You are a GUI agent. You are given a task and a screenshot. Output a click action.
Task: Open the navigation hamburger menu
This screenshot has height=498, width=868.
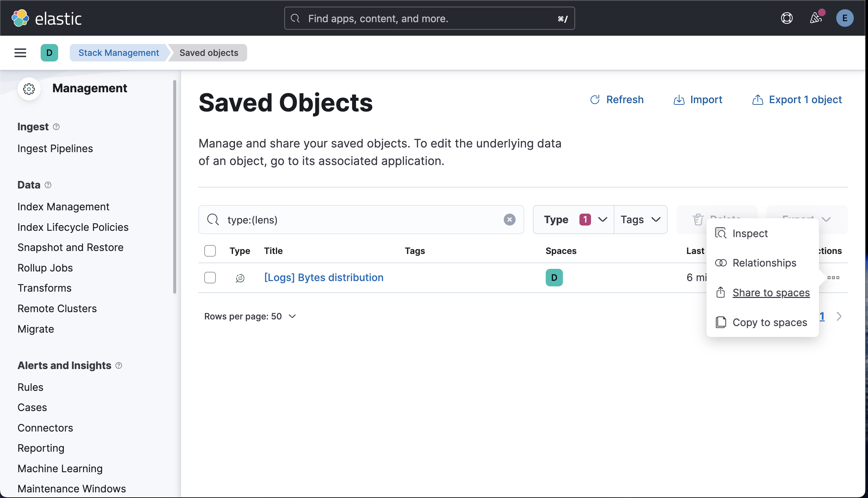click(x=20, y=53)
